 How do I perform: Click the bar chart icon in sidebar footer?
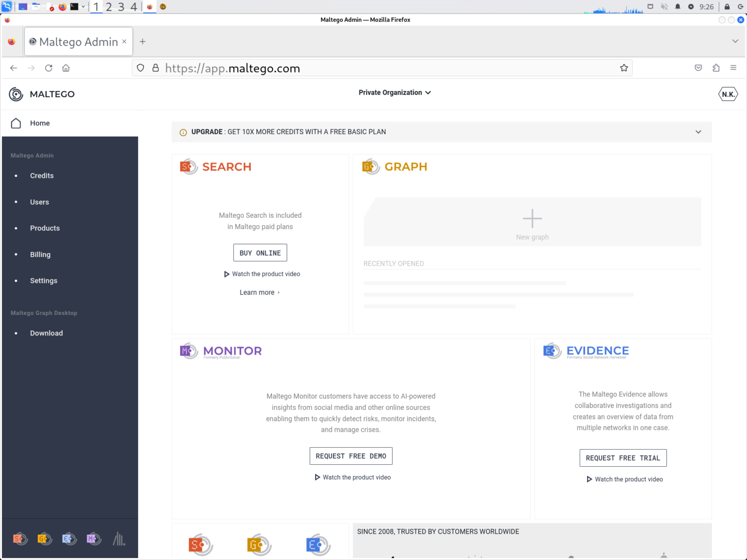[x=119, y=539]
